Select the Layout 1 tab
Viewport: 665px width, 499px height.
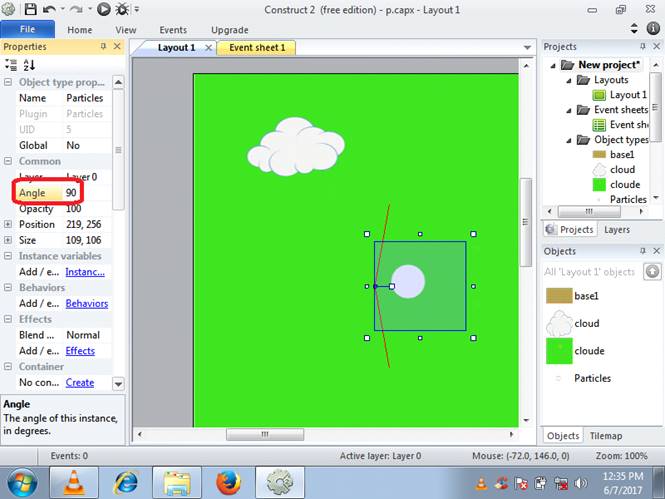[176, 47]
